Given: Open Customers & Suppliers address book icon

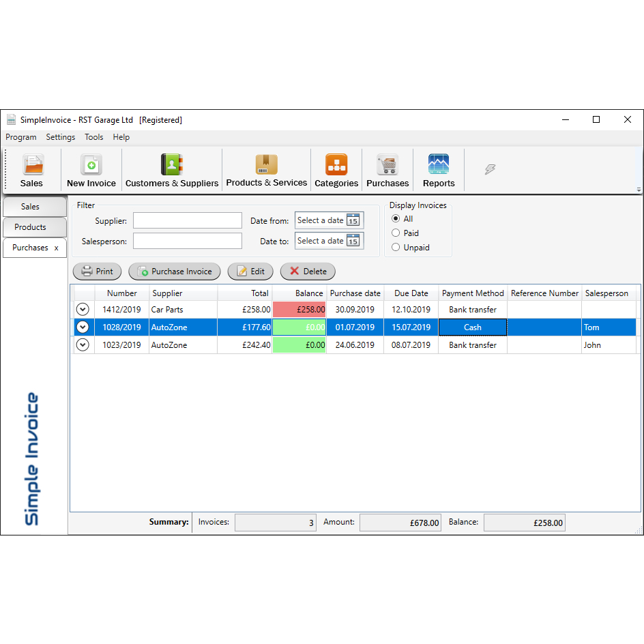Looking at the screenshot, I should (x=172, y=165).
